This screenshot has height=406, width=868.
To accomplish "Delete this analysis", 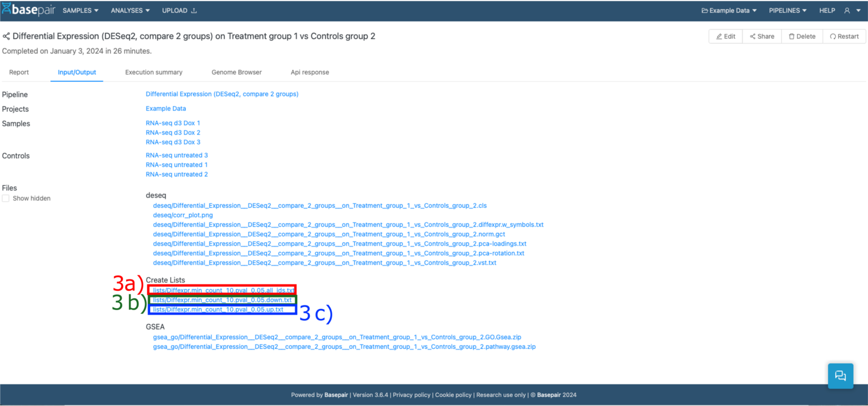I will pyautogui.click(x=802, y=36).
